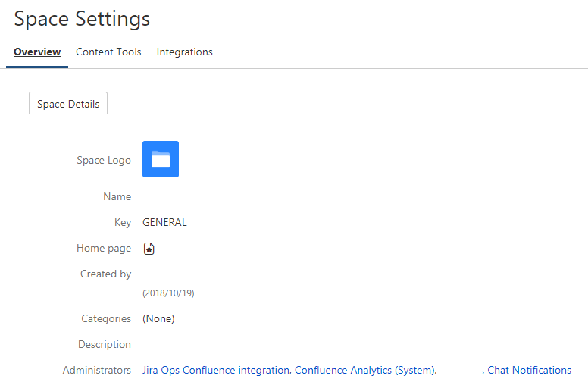Click the Description field label
The width and height of the screenshot is (588, 385).
pyautogui.click(x=105, y=345)
